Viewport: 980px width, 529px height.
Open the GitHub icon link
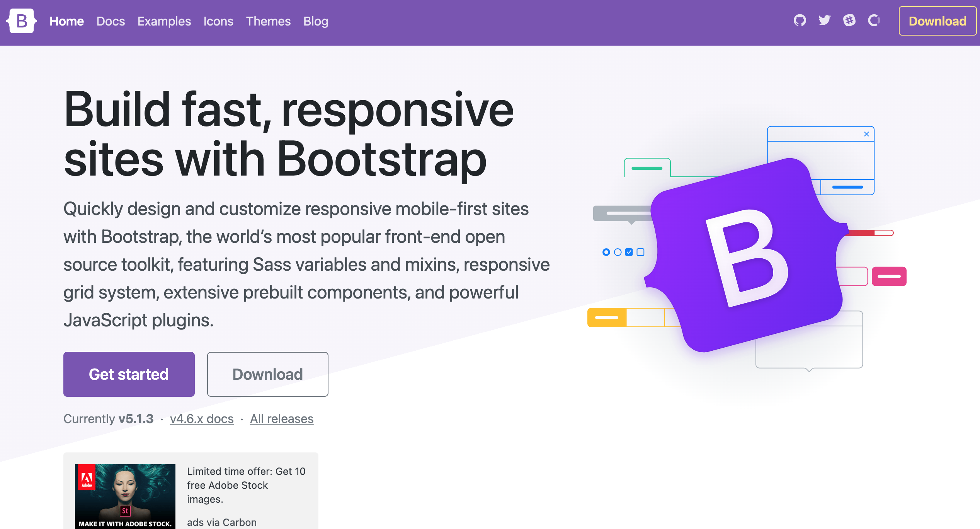click(800, 20)
